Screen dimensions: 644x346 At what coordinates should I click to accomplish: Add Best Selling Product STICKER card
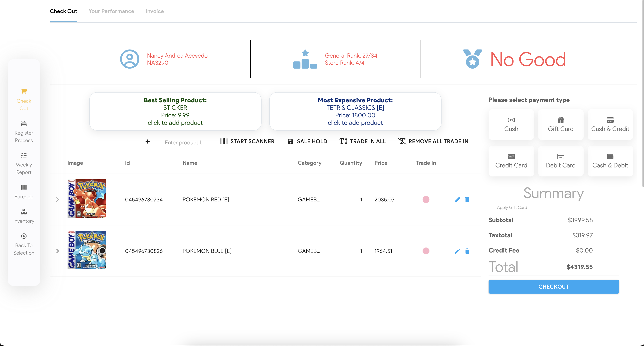coord(175,111)
